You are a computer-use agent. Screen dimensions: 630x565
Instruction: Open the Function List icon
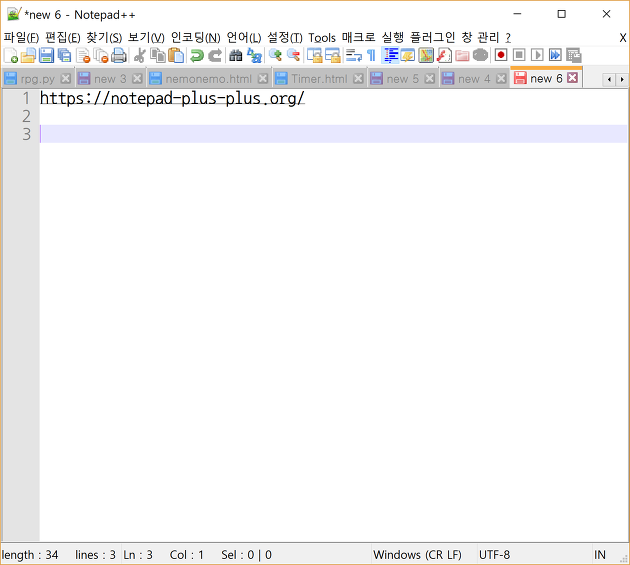pos(444,55)
